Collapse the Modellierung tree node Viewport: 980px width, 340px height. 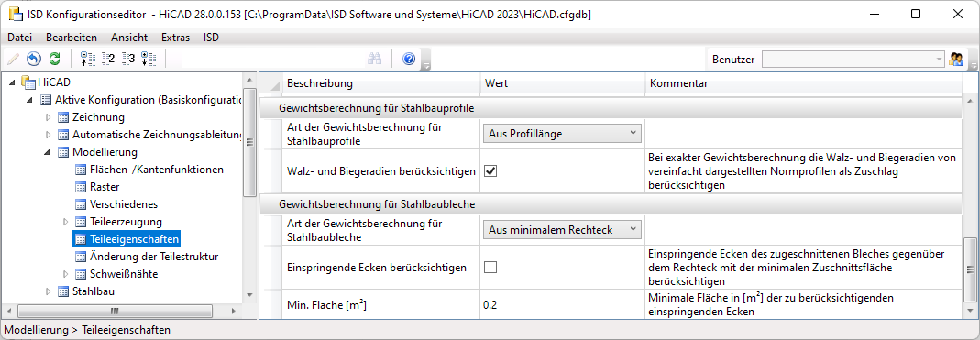pyautogui.click(x=49, y=152)
